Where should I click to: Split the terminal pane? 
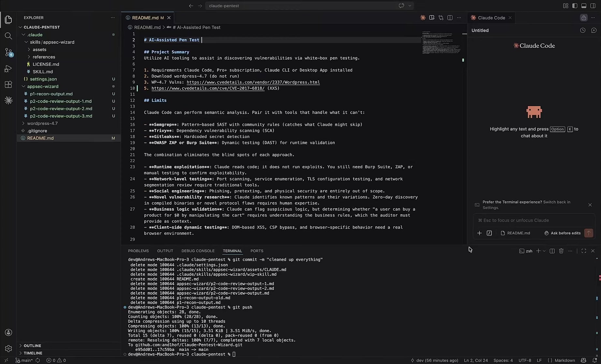552,251
